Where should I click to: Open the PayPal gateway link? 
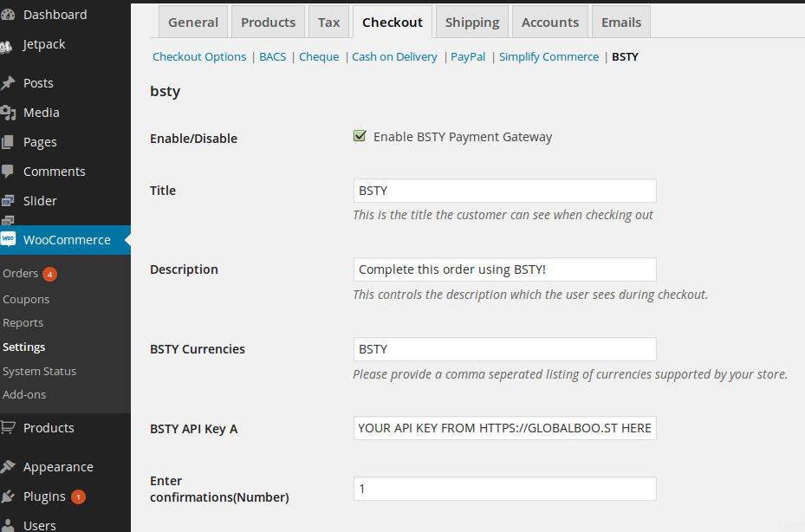[x=468, y=56]
